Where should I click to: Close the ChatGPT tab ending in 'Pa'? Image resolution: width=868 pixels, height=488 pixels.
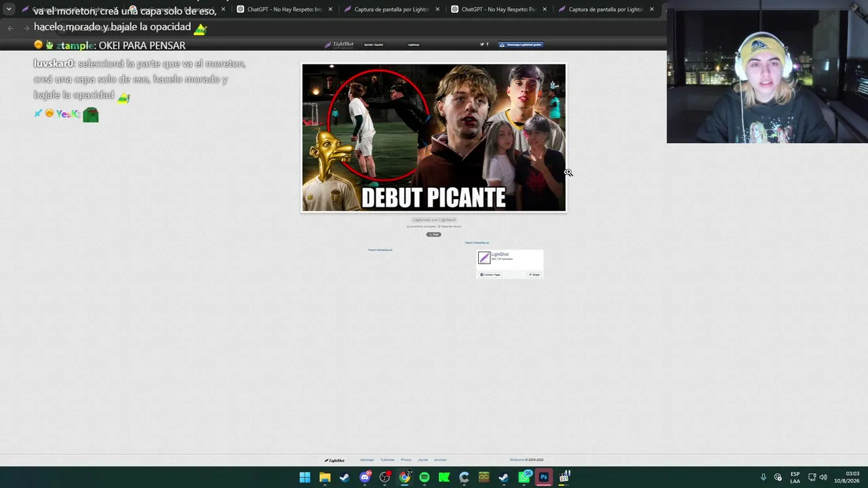tap(545, 9)
